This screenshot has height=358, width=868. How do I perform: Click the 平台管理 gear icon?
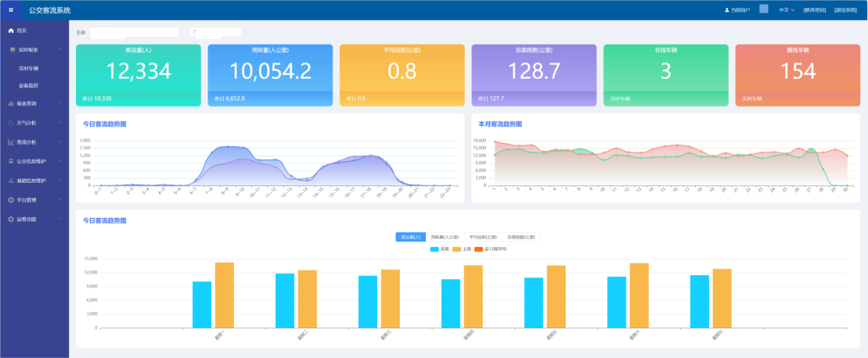tap(11, 199)
